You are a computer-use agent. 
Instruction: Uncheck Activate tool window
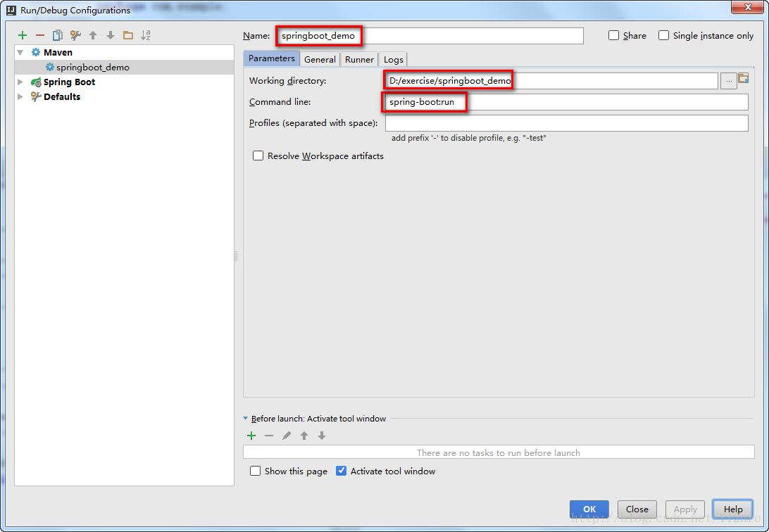(342, 471)
